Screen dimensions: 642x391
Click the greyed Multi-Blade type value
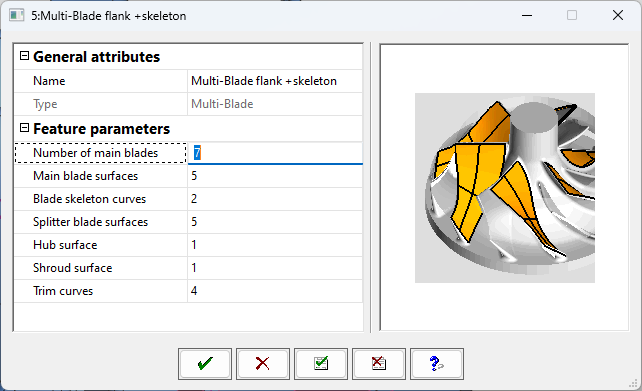(222, 104)
